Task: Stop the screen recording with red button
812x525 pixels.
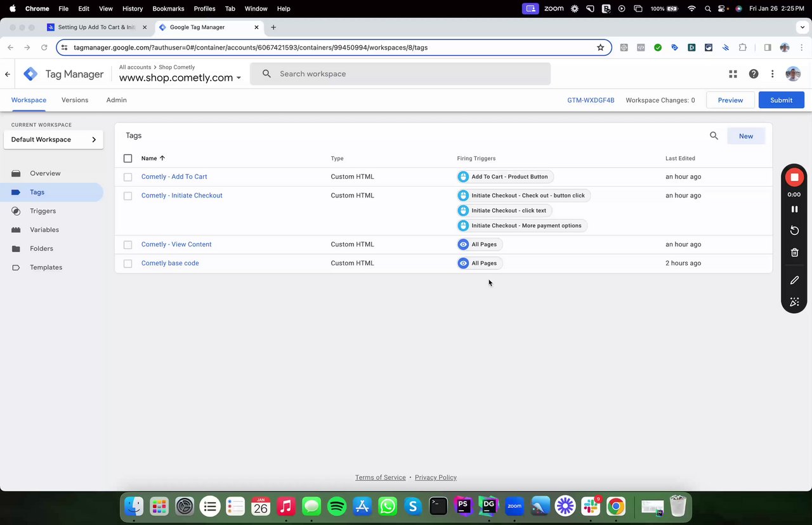Action: tap(794, 177)
